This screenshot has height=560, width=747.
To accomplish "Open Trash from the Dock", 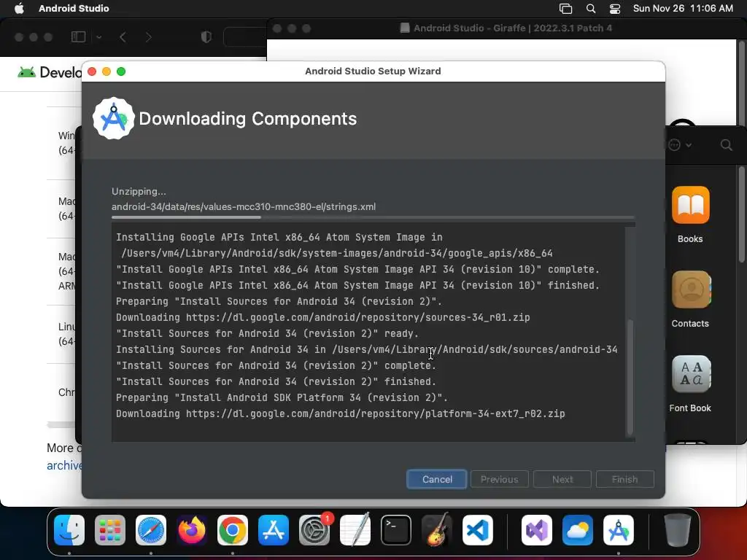I will pyautogui.click(x=678, y=530).
